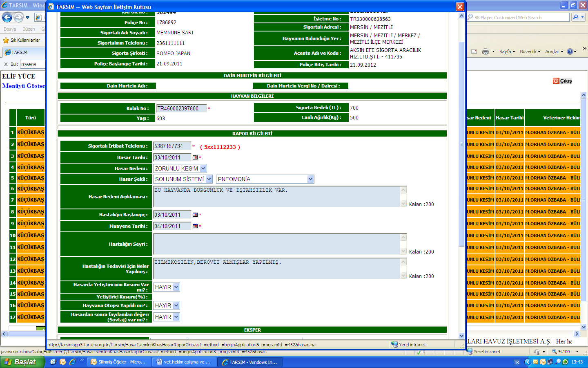The height and width of the screenshot is (368, 588).
Task: Click the Menüyü Göster link
Action: (24, 86)
